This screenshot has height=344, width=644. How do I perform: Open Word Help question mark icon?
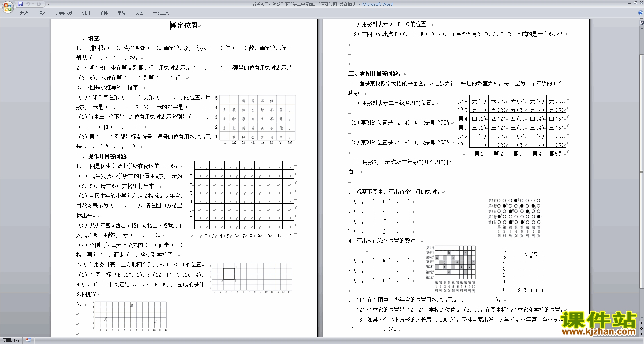641,13
